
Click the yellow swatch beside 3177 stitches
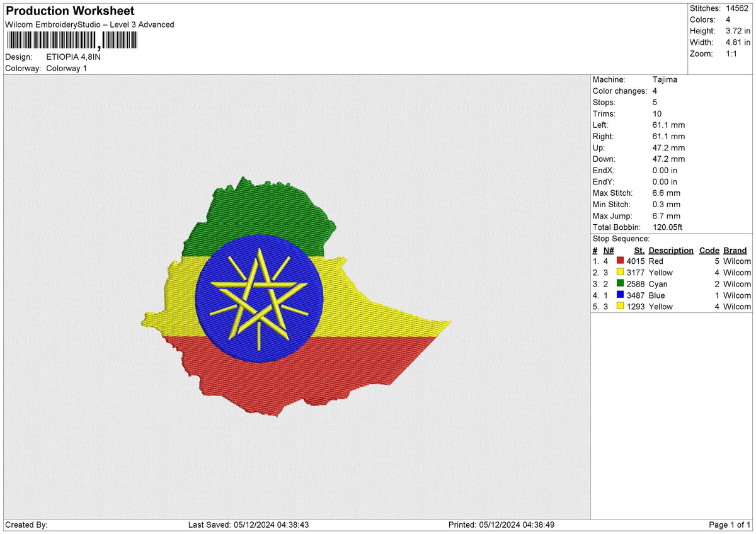[x=621, y=272]
